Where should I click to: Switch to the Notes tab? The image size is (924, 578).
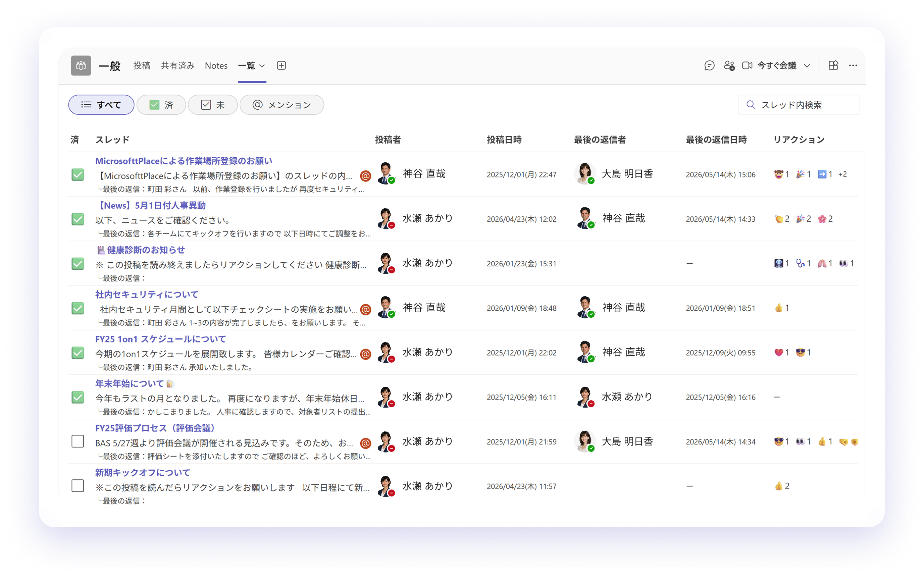[216, 65]
